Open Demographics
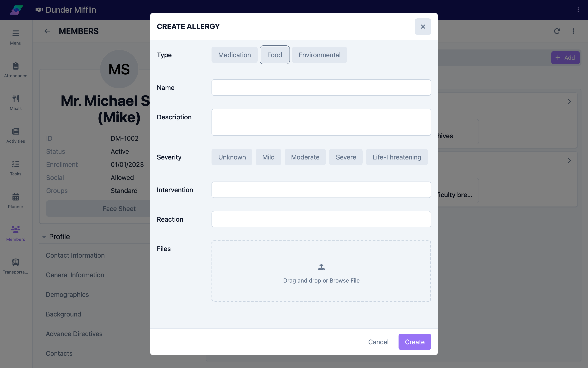 pos(67,294)
